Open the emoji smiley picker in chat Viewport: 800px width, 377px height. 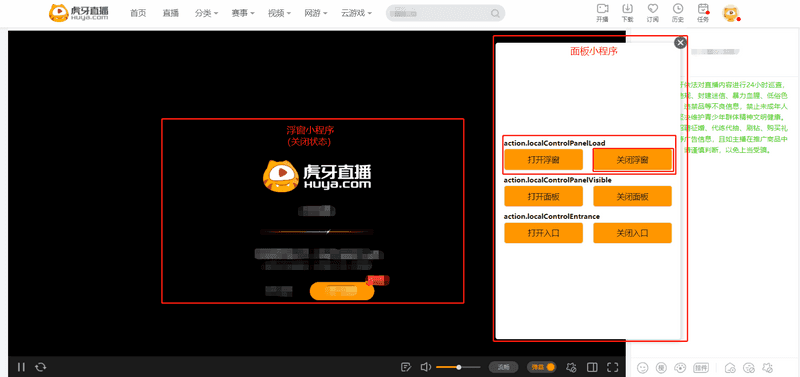[643, 367]
